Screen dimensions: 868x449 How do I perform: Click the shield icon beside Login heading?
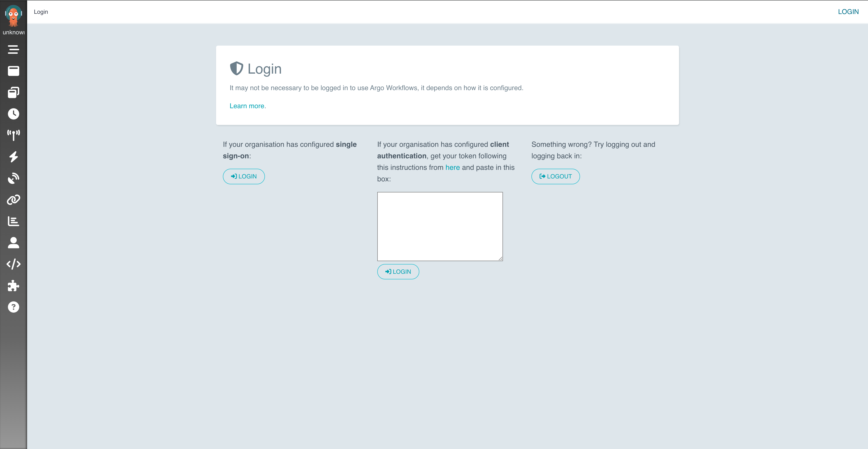pyautogui.click(x=236, y=69)
